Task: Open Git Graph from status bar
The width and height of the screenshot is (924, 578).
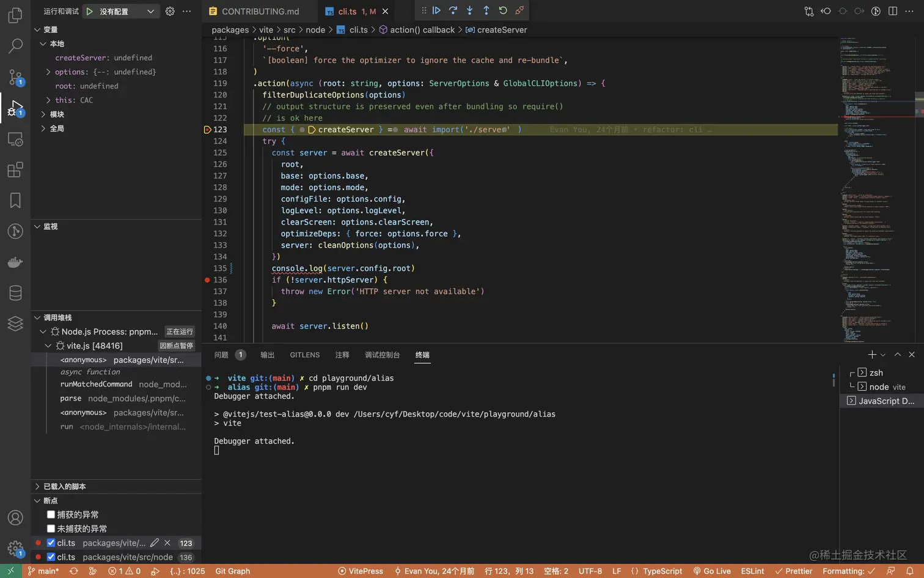Action: [232, 571]
